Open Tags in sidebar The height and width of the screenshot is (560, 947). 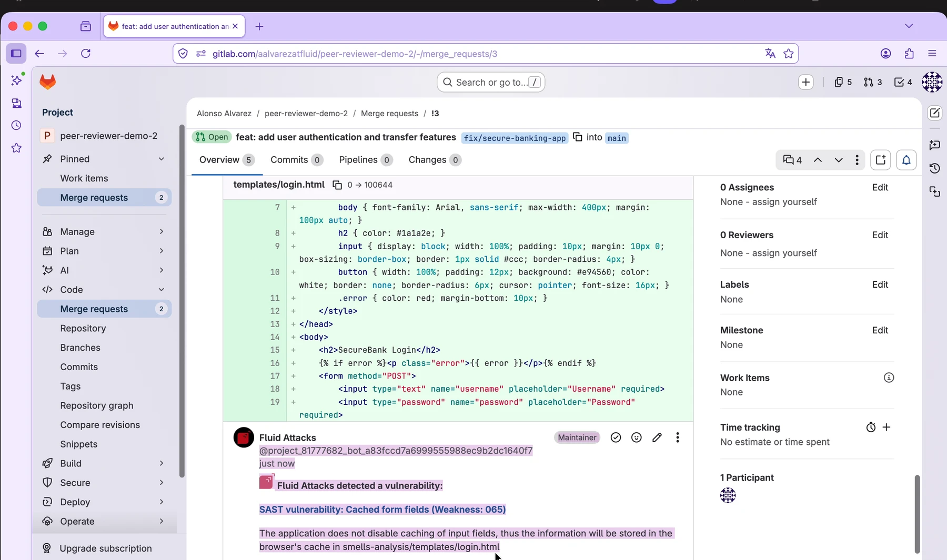coord(104,386)
